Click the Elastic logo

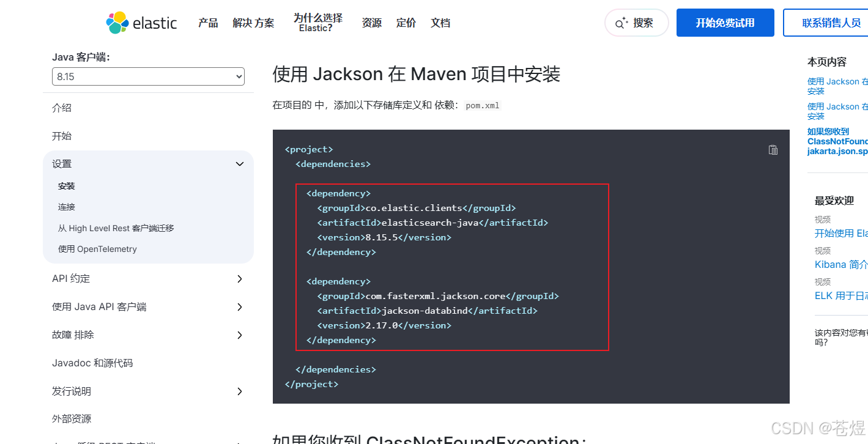click(x=141, y=23)
